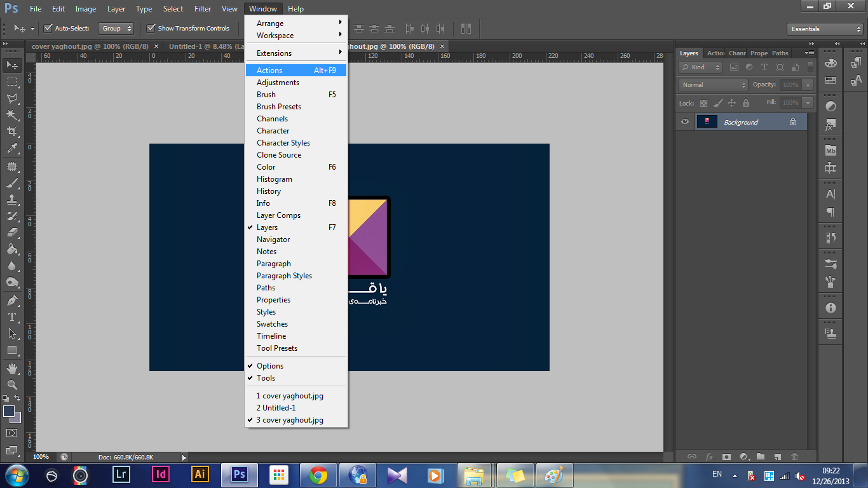
Task: Choose the Horizontal Type tool
Action: [x=12, y=316]
